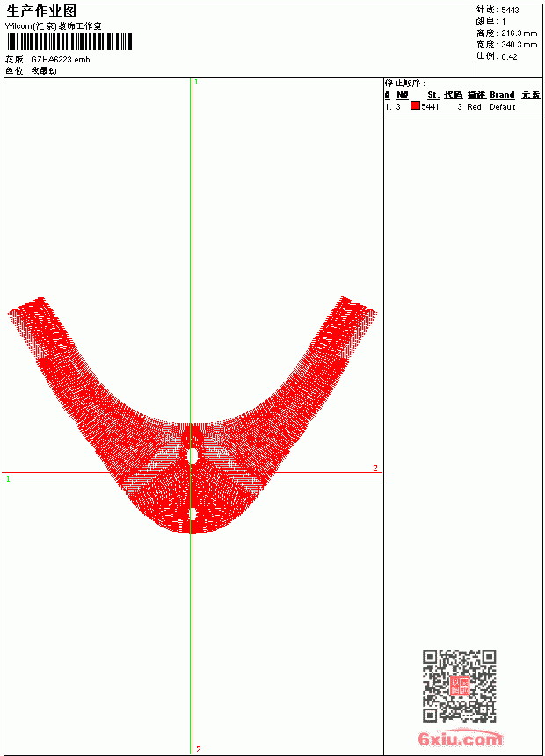The image size is (545, 756).
Task: Click the N# column header
Action: pyautogui.click(x=403, y=95)
